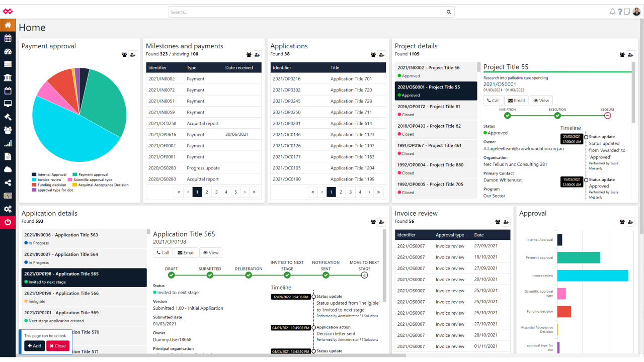Click the add-user icon in Payment approval panel
The height and width of the screenshot is (362, 644).
point(133,55)
